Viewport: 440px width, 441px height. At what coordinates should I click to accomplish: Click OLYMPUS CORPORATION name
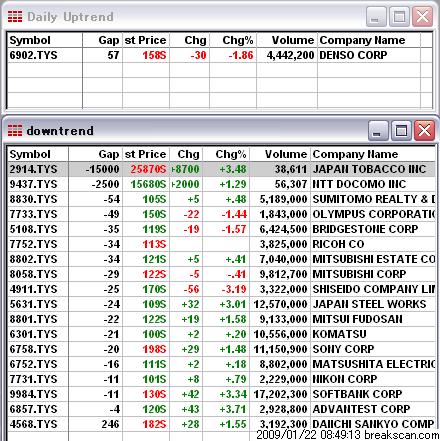pyautogui.click(x=373, y=214)
